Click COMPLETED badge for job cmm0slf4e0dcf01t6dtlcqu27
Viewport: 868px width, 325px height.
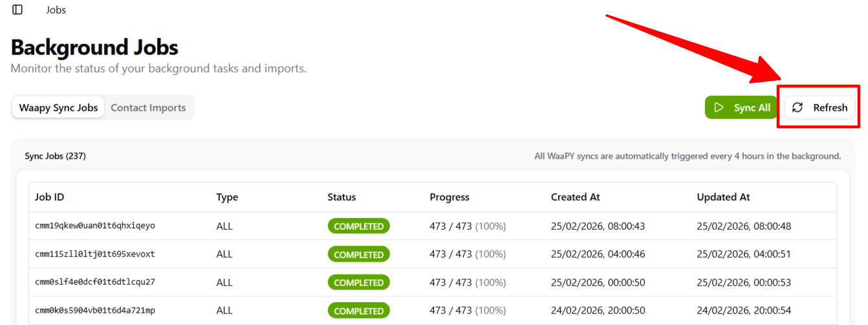[358, 282]
